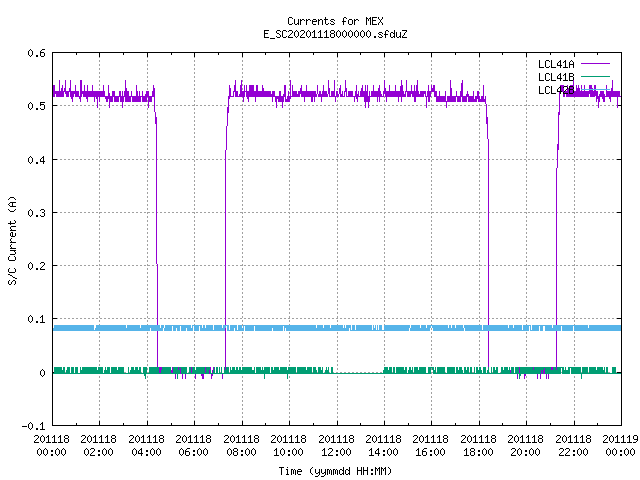640x480 pixels.
Task: Click the green LCL41B legend line sample
Action: tap(595, 76)
